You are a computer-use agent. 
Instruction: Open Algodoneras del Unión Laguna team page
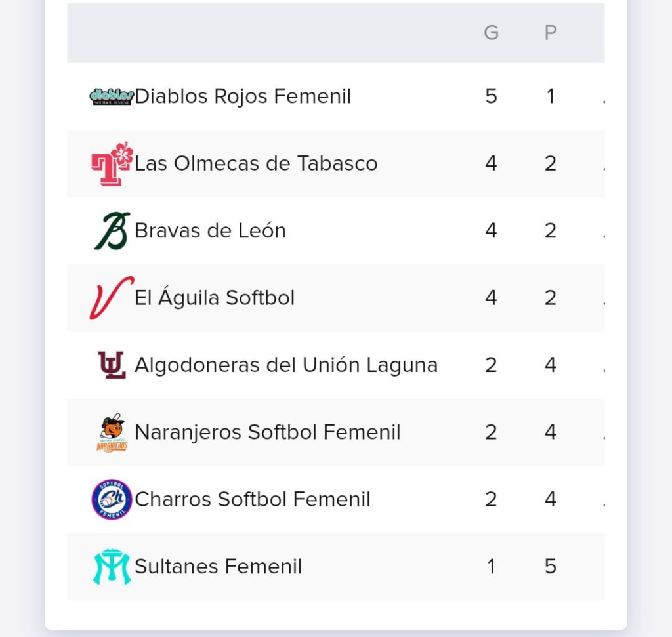286,365
